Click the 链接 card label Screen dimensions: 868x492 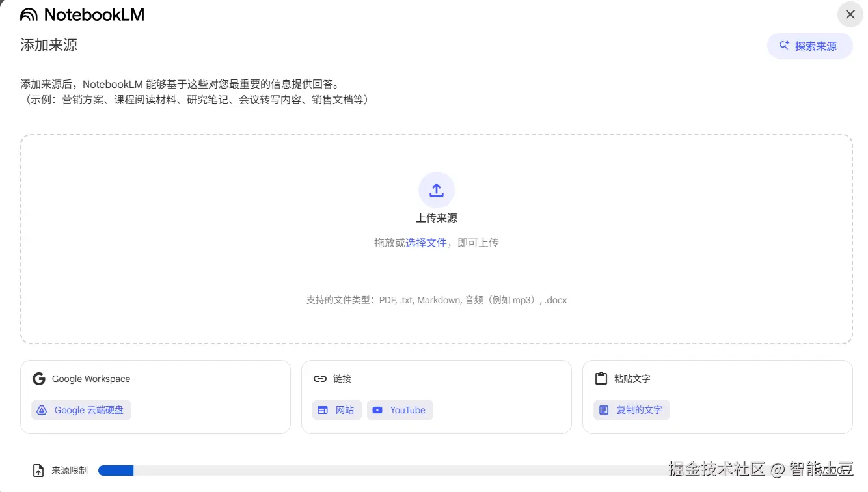[x=342, y=379]
